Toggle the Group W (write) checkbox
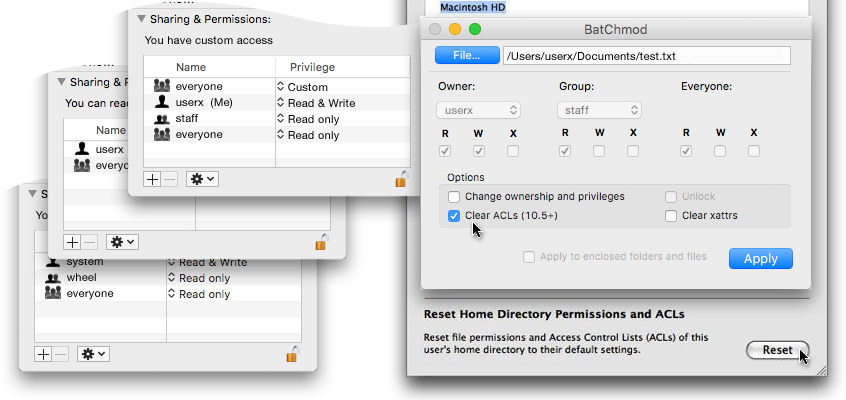The image size is (846, 400). (x=599, y=151)
